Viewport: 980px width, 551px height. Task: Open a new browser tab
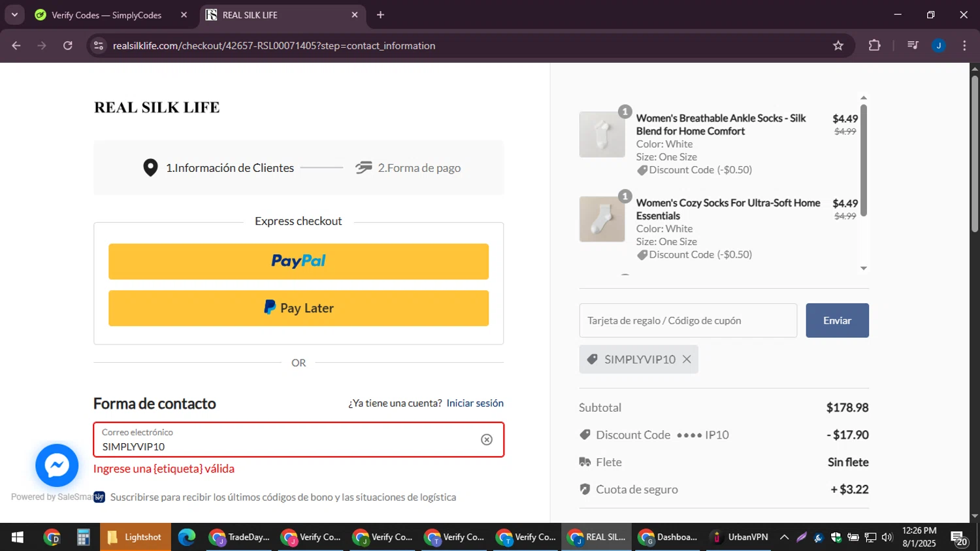coord(380,15)
